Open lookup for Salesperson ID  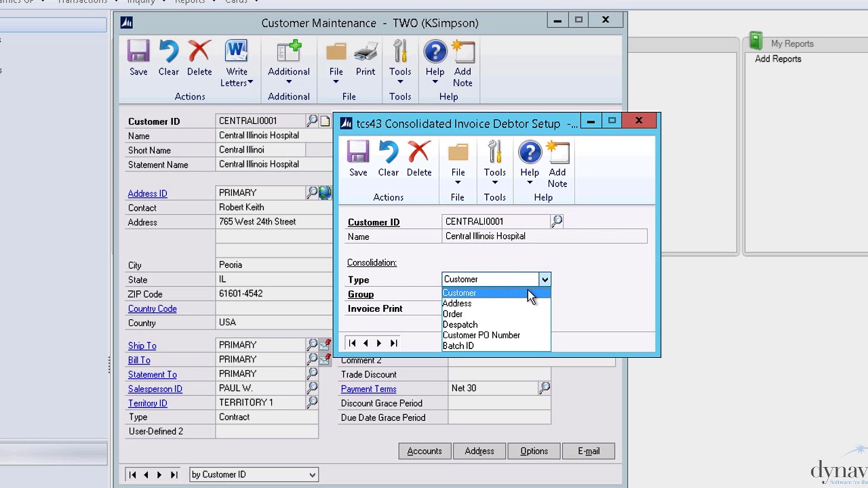(x=312, y=388)
